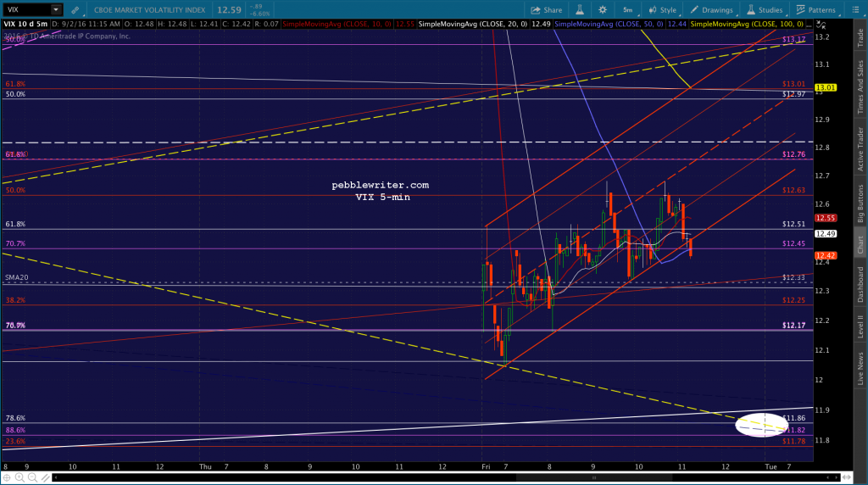Image resolution: width=868 pixels, height=485 pixels.
Task: Click the pebblewriter.com chart note
Action: (x=381, y=185)
